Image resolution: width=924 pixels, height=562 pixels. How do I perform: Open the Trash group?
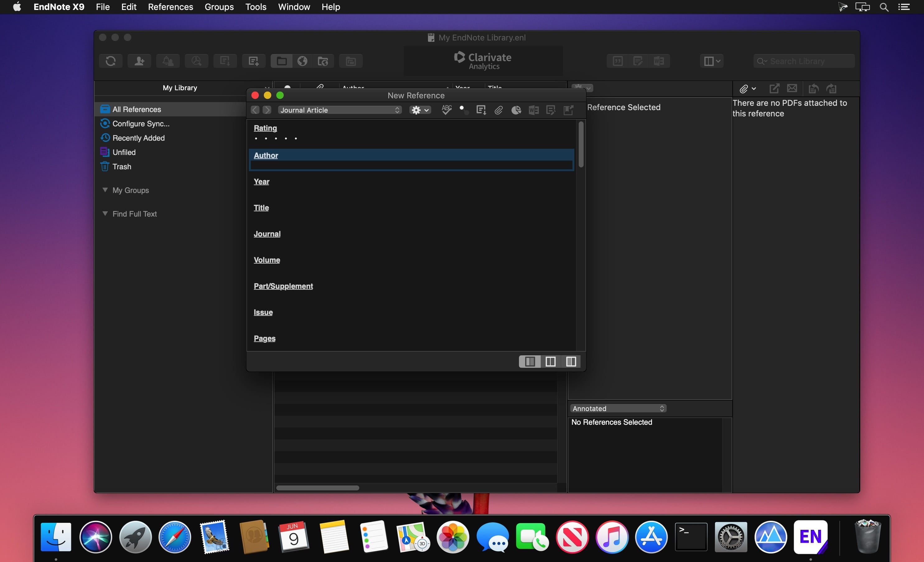pos(122,166)
